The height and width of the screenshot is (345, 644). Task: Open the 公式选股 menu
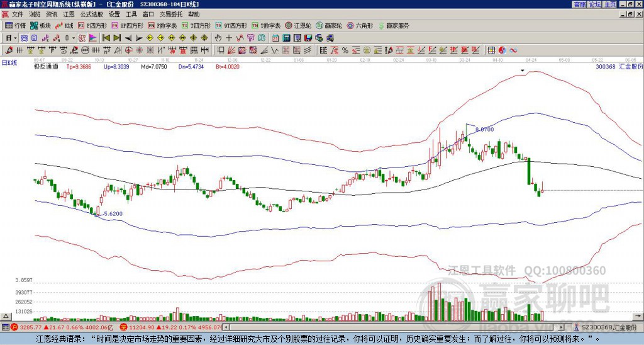click(x=92, y=14)
